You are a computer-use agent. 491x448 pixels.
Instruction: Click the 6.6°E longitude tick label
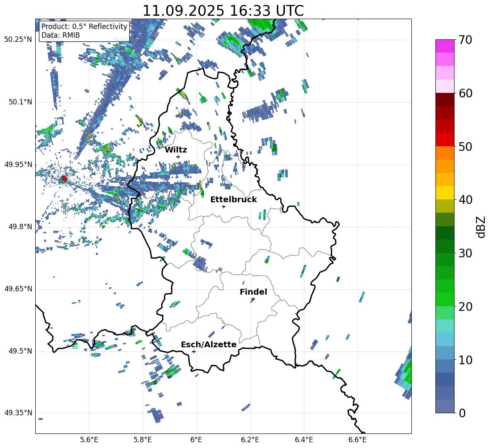[x=357, y=440]
